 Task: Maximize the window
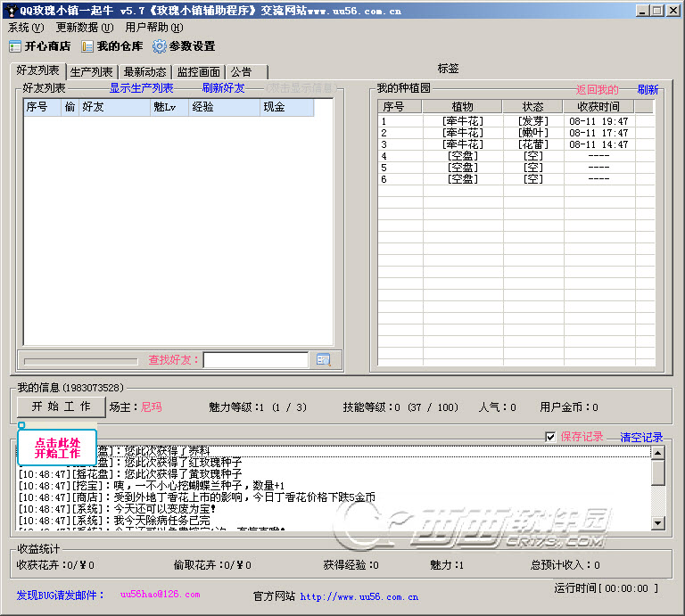(656, 11)
